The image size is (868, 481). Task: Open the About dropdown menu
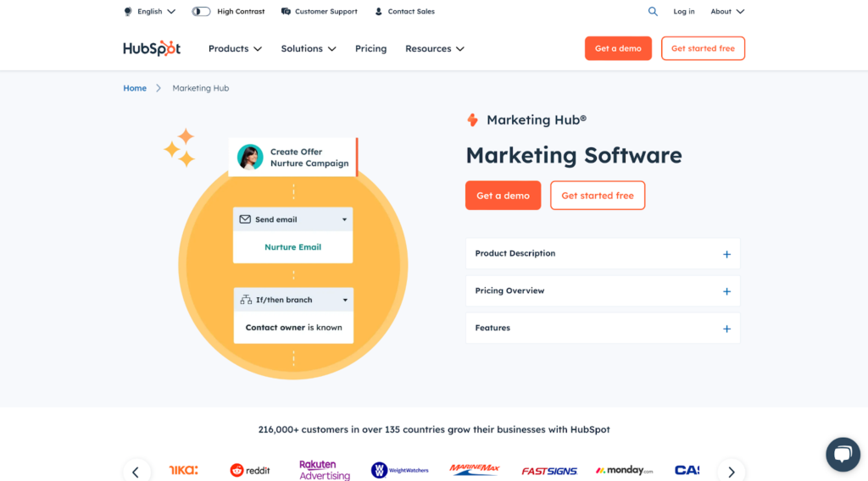pyautogui.click(x=727, y=12)
